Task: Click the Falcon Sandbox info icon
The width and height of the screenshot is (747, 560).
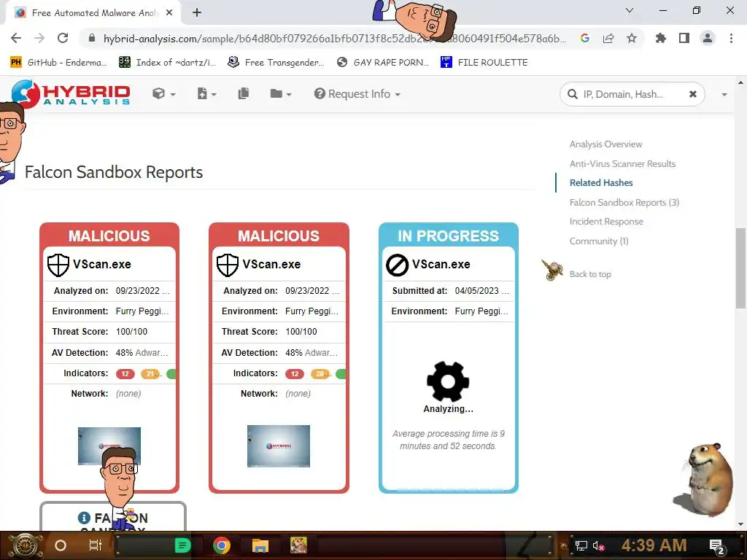Action: [84, 518]
